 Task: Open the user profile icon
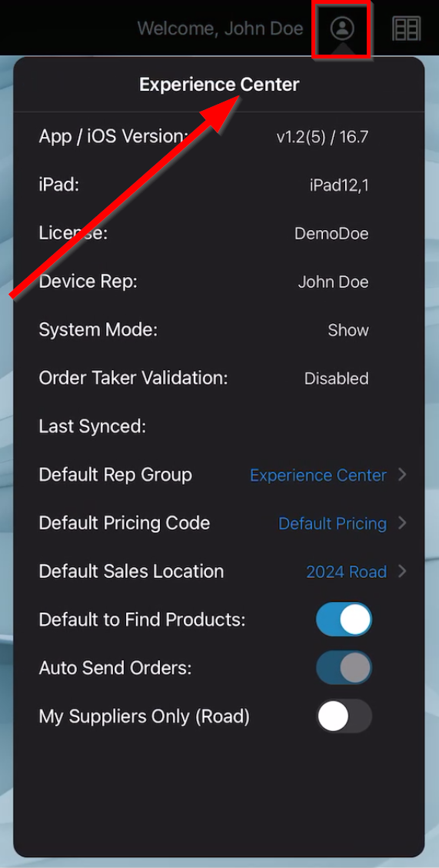[341, 28]
